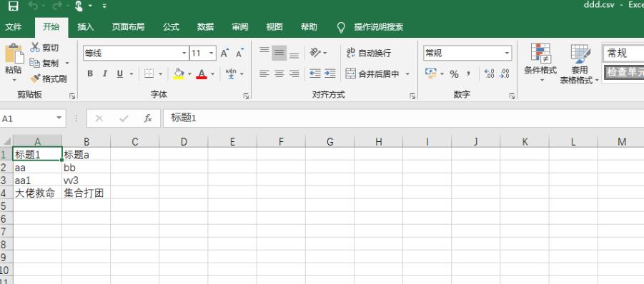644x284 pixels.
Task: Click the Paste (粘贴) clipboard icon
Action: [14, 54]
